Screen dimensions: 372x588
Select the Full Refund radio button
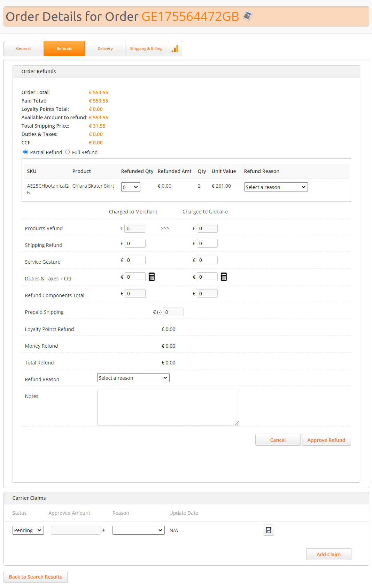(68, 152)
